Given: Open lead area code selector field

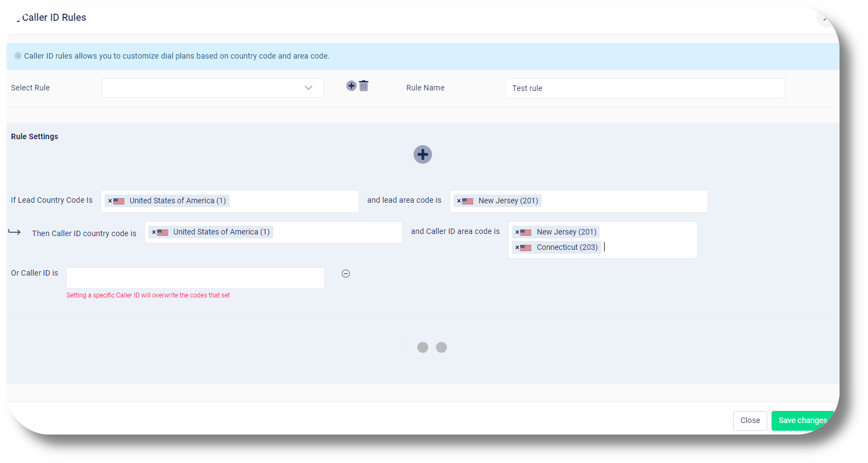Looking at the screenshot, I should point(579,201).
